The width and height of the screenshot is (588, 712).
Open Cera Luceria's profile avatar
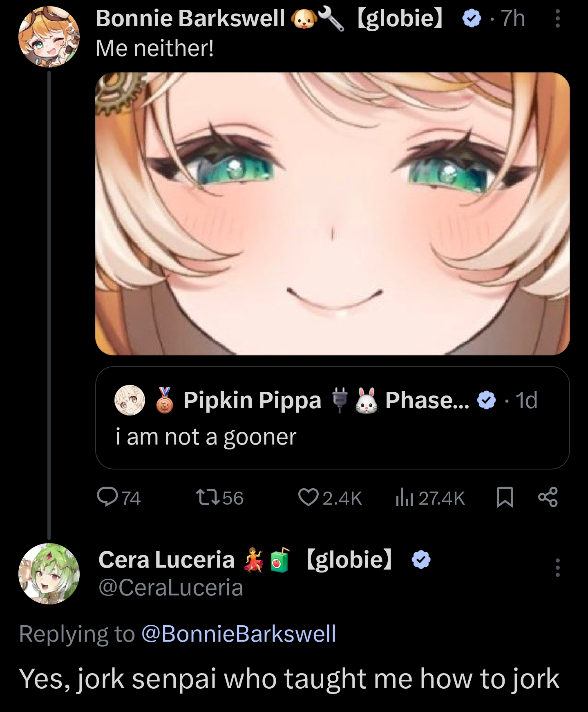49,573
